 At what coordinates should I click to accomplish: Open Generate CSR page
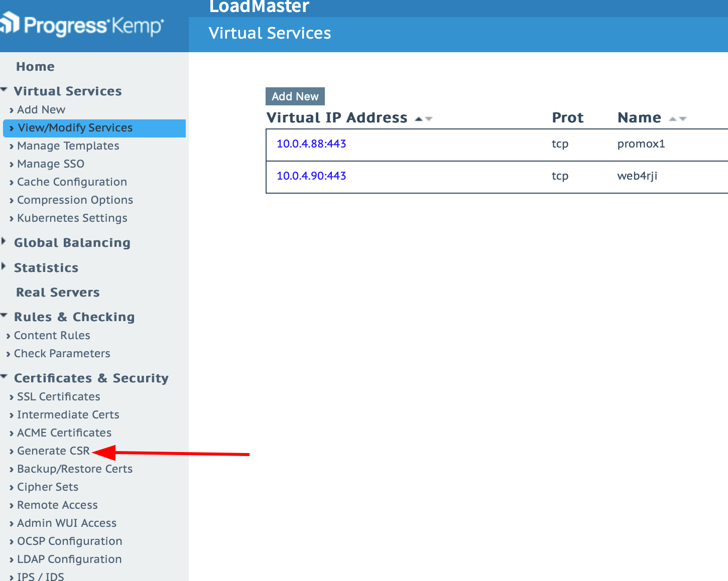[x=53, y=451]
